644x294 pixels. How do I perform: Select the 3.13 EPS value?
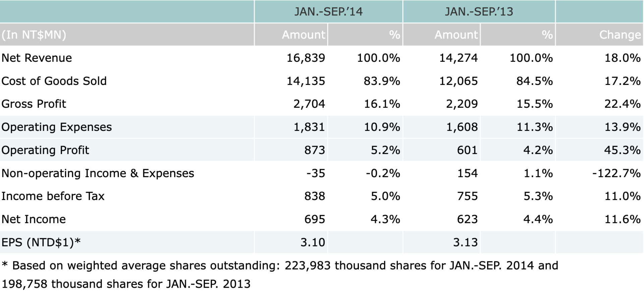point(465,242)
